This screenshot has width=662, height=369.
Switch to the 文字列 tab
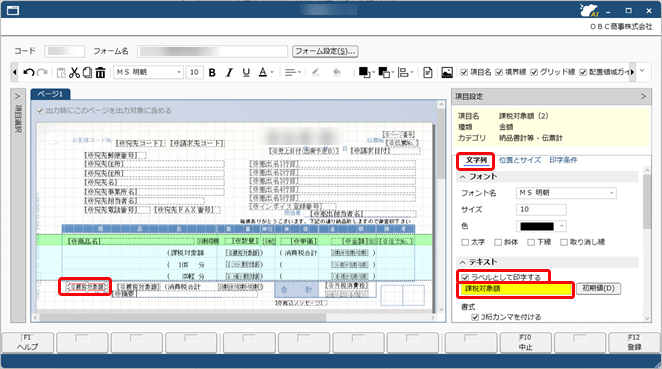tap(476, 160)
